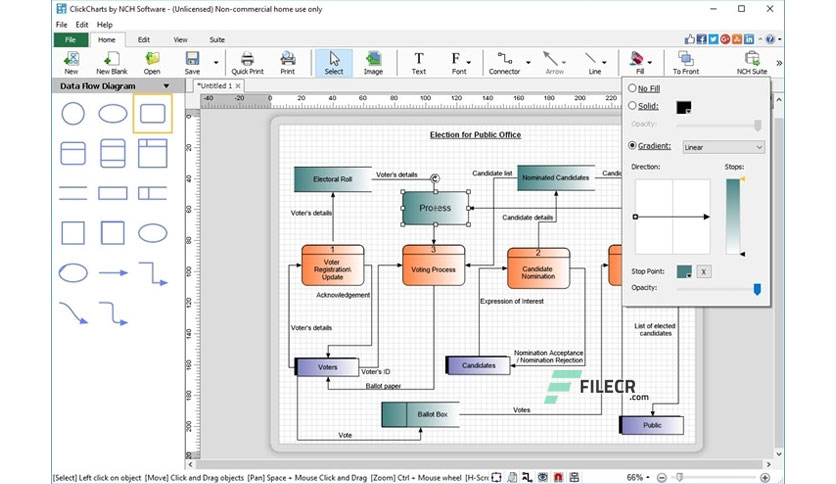Choose the Solid fill radio button

(x=632, y=106)
